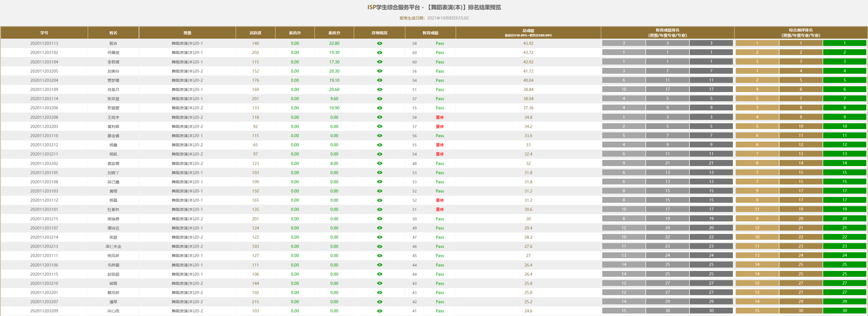This screenshot has width=868, height=316.
Task: Open eye icon for student 202011203114
Action: tap(379, 98)
